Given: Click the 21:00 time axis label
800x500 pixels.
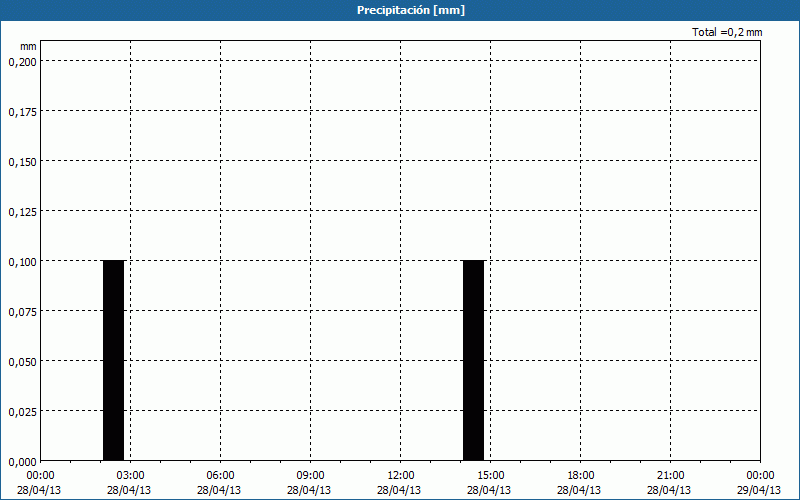Looking at the screenshot, I should point(670,476).
